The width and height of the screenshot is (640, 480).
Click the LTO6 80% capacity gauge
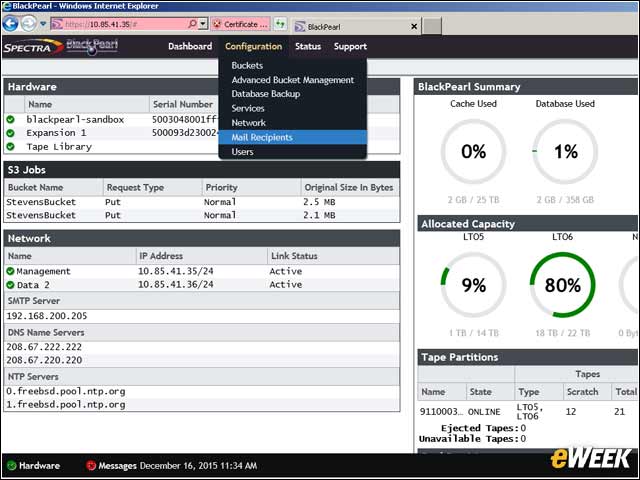pos(562,285)
